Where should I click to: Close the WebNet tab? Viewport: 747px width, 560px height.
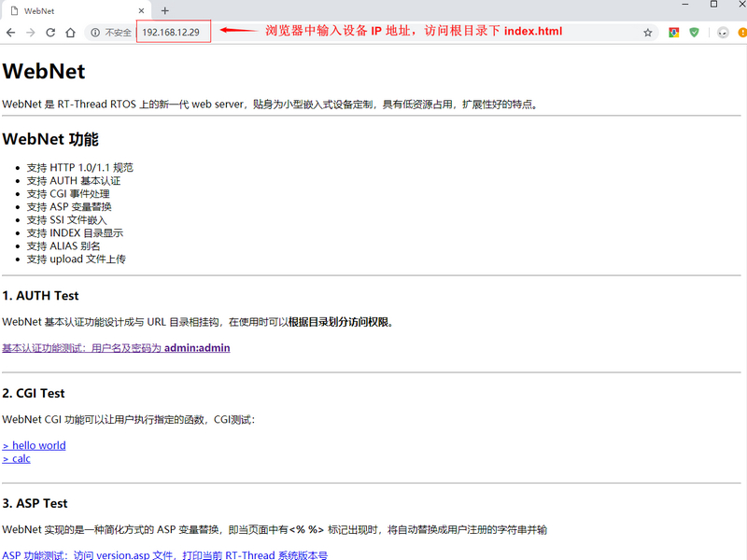click(140, 10)
